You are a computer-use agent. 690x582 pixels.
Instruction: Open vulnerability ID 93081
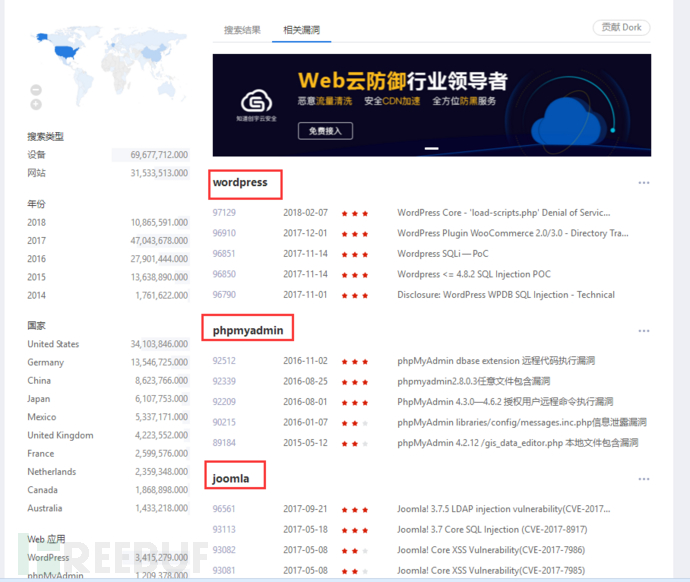(x=224, y=571)
